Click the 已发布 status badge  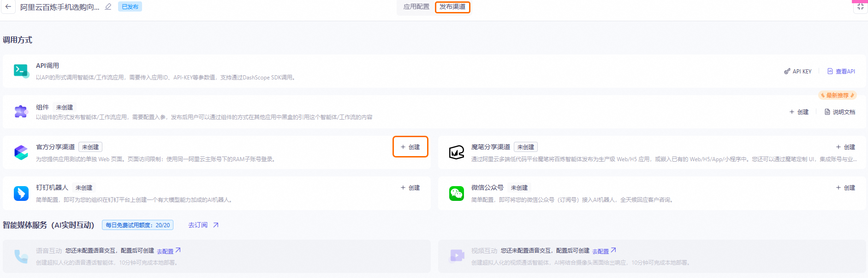pos(130,7)
